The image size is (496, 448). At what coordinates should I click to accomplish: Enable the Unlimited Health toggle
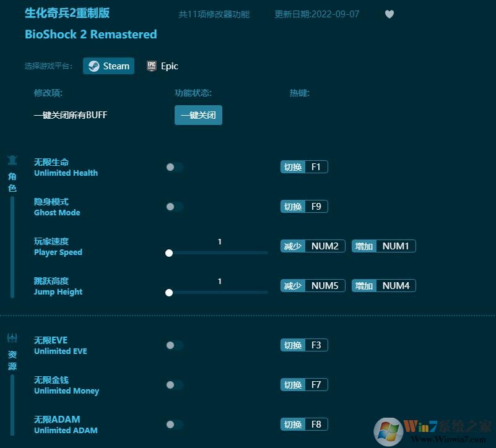coord(174,166)
